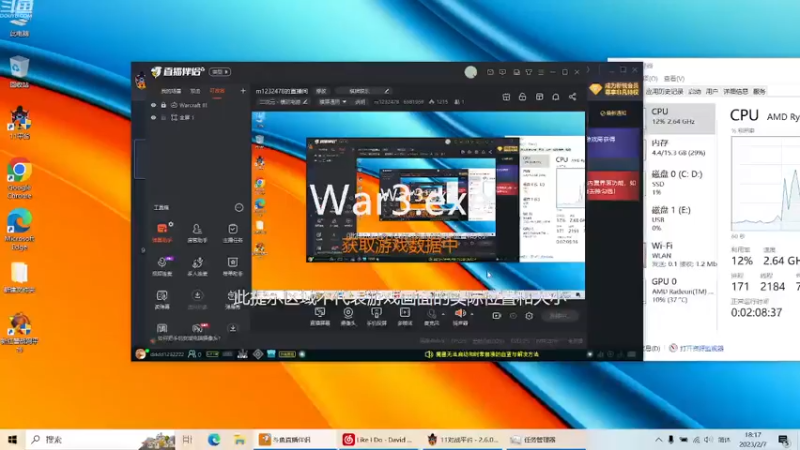Select GPU 0 in the Task Manager sidebar
800x450 pixels.
pyautogui.click(x=680, y=289)
